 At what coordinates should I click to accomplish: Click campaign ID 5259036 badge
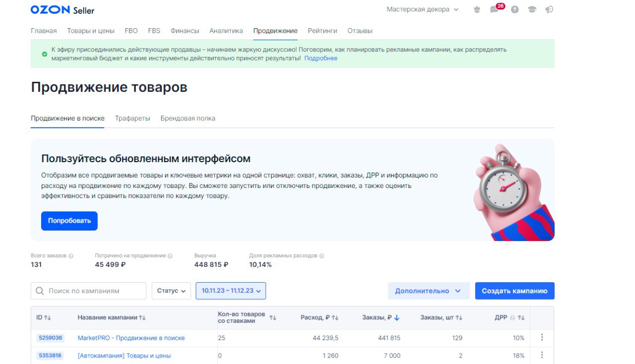[50, 338]
